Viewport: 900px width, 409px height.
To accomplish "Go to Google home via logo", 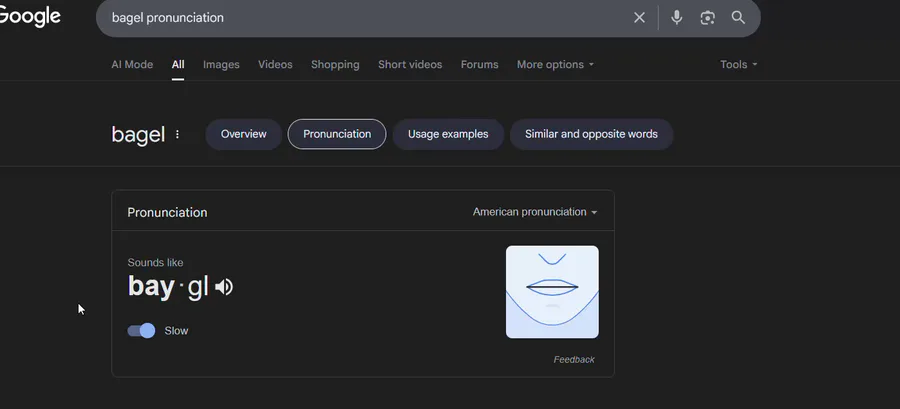I will (30, 17).
